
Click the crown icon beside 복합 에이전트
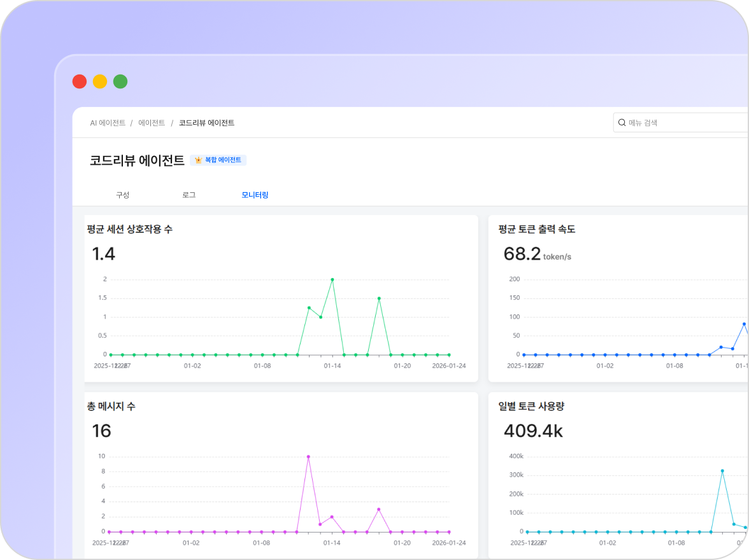point(198,160)
